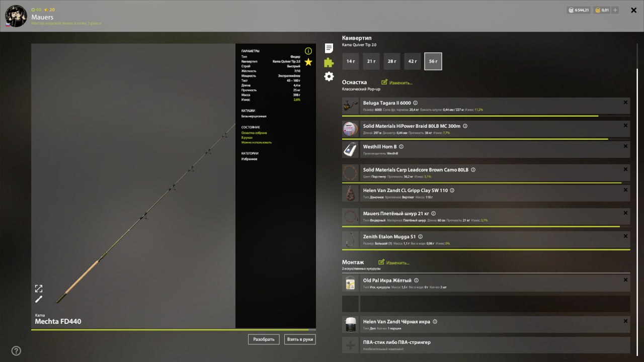644x362 pixels.
Task: Remove Solid Materials HiPower Braid line
Action: pyautogui.click(x=625, y=126)
